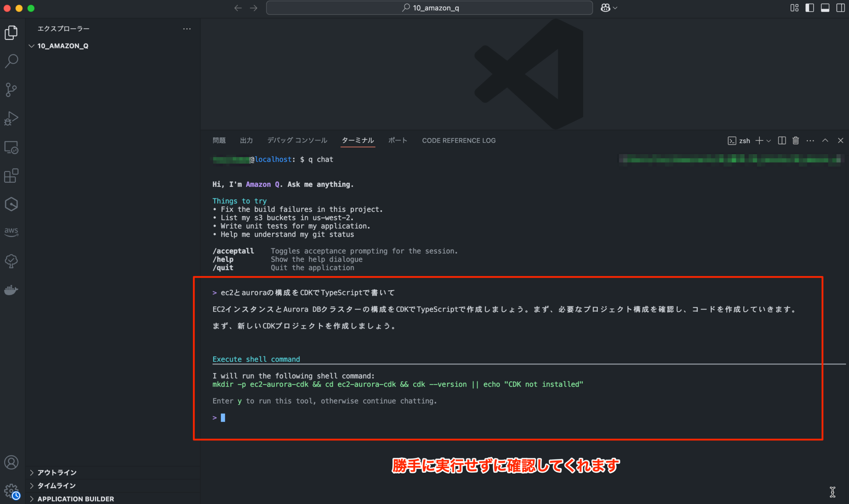Screen dimensions: 849x504
Task: Kill the zsh terminal with trash icon
Action: (x=796, y=141)
